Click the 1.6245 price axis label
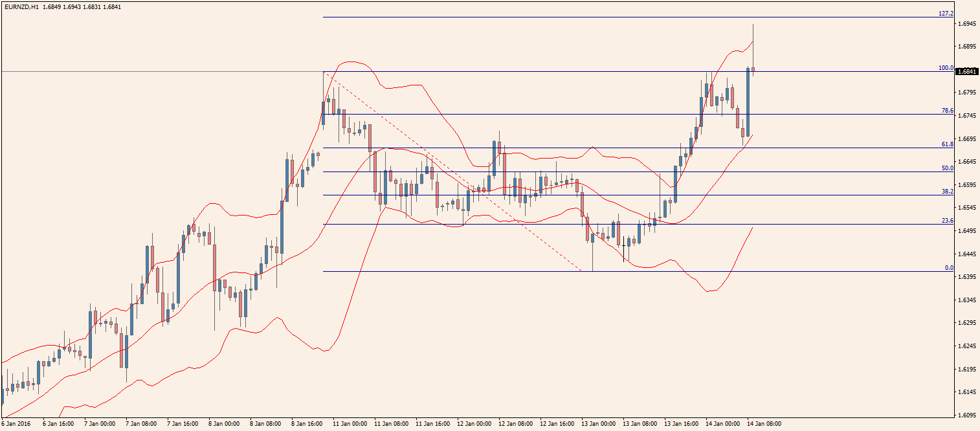 tap(968, 346)
